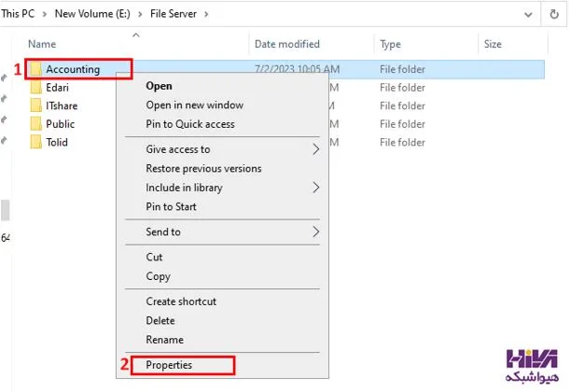Viewport: 570px width, 392px height.
Task: Expand the Give access to submenu
Action: pos(316,149)
